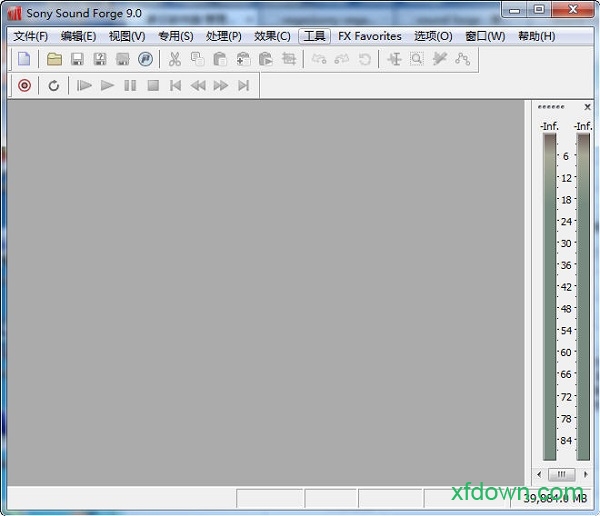Click the Repeat last action icon
This screenshot has height=516, width=600.
[x=364, y=59]
